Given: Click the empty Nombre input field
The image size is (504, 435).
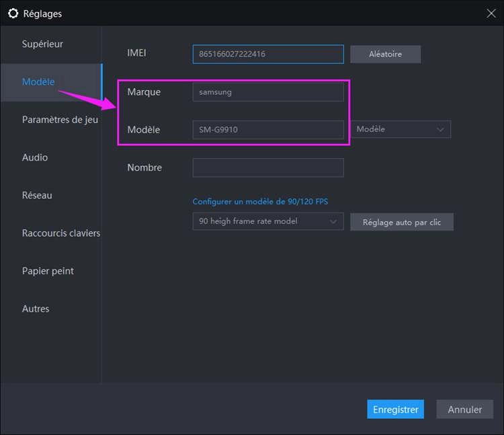Looking at the screenshot, I should 267,167.
